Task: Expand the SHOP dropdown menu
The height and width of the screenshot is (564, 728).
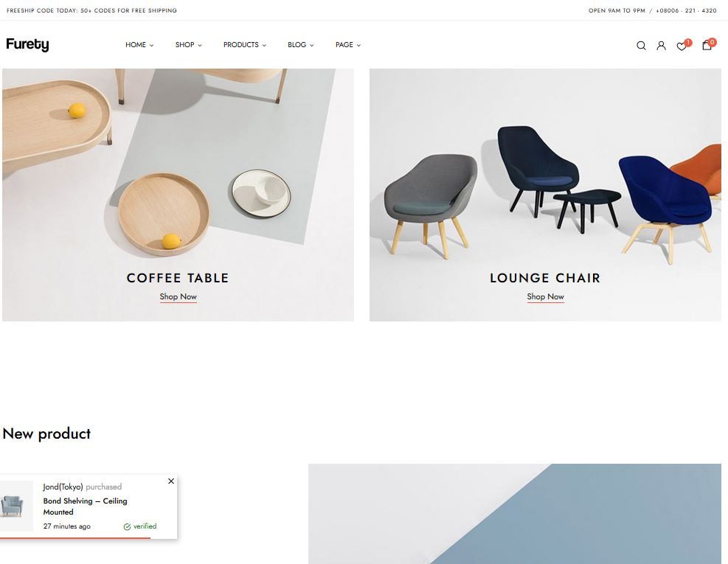Action: (189, 45)
